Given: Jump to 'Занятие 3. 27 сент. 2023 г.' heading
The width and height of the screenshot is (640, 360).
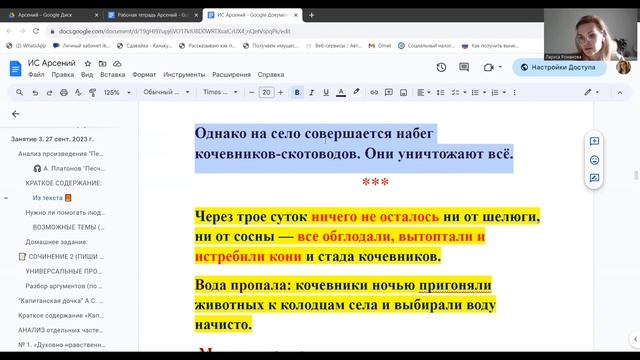Looking at the screenshot, I should pos(52,139).
